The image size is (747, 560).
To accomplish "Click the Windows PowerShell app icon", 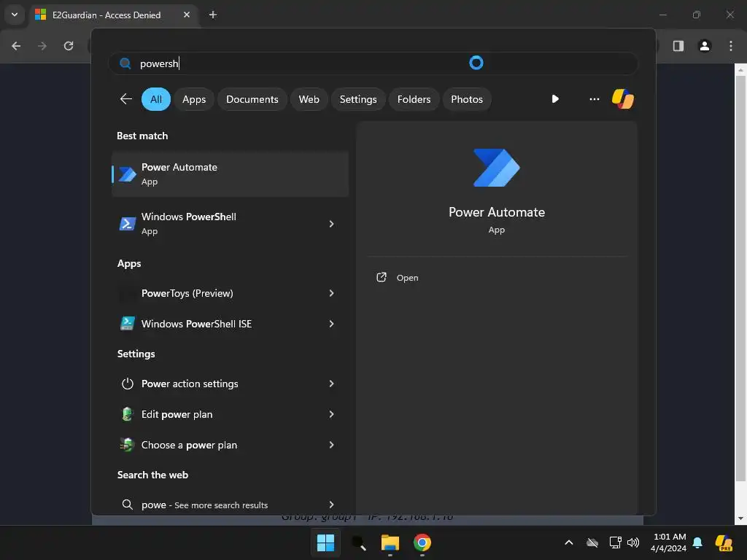I will (127, 224).
